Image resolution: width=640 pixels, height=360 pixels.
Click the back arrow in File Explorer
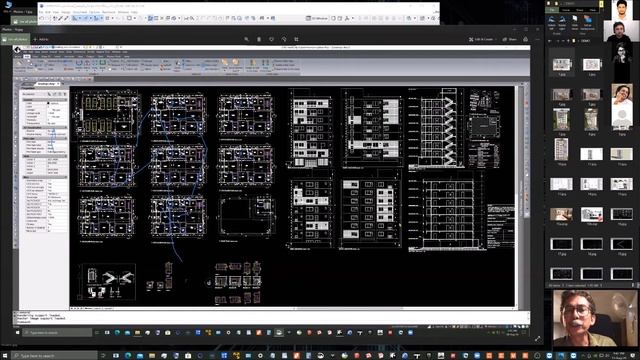(549, 41)
